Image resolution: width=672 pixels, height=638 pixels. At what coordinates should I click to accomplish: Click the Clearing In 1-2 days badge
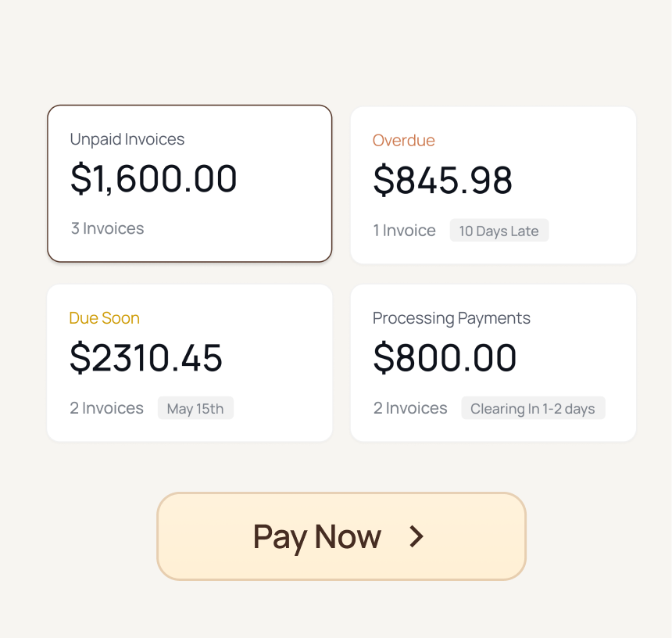point(532,408)
